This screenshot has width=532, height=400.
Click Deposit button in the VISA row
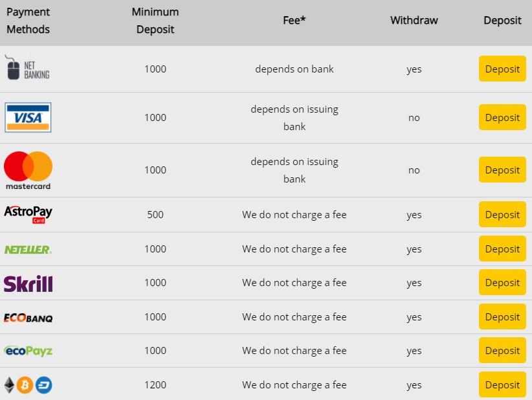click(502, 118)
